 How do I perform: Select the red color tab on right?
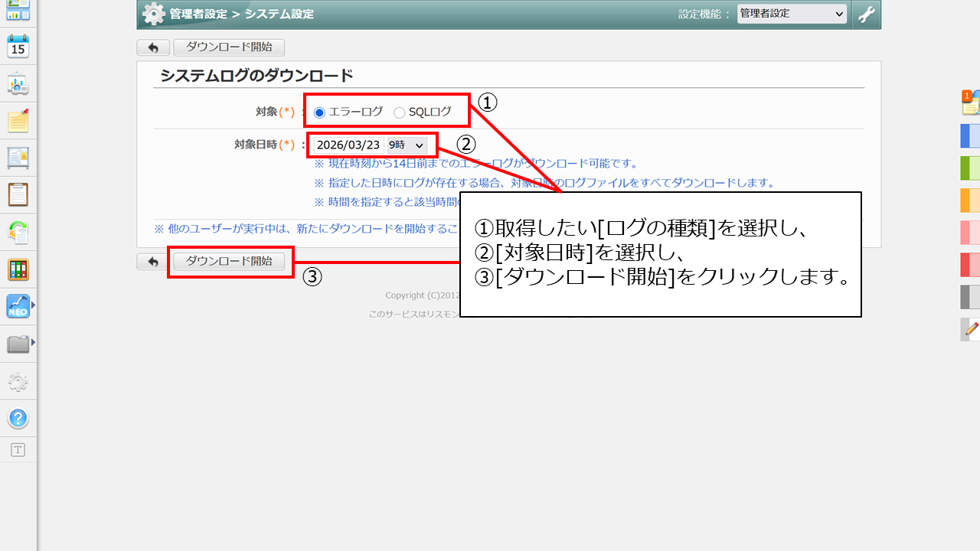pos(971,264)
